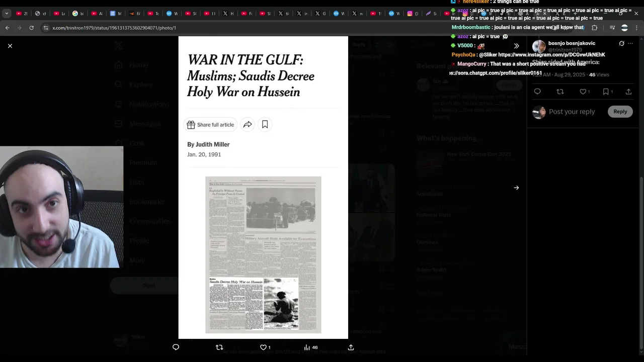This screenshot has width=644, height=362.
Task: Switch to the first YouTube tab
Action: pos(22,14)
